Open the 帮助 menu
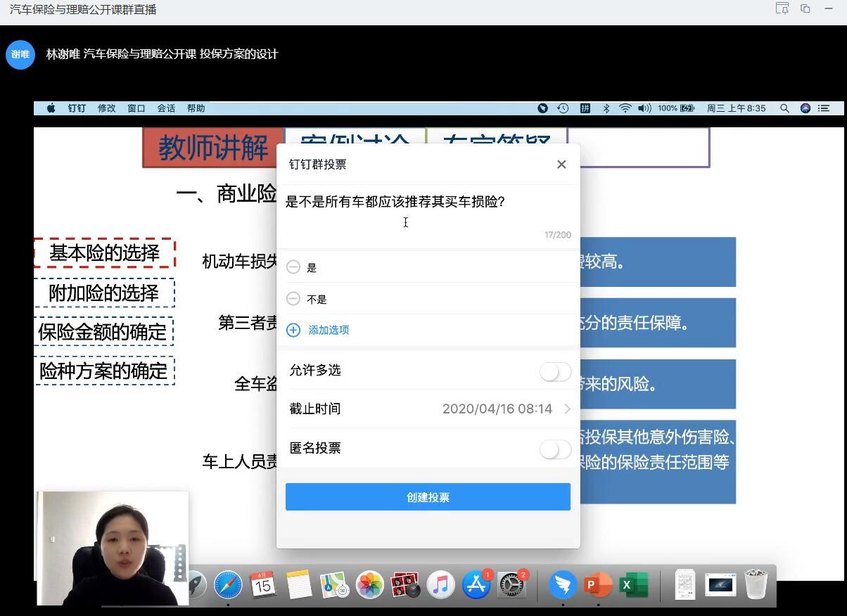This screenshot has height=616, width=847. pyautogui.click(x=196, y=108)
